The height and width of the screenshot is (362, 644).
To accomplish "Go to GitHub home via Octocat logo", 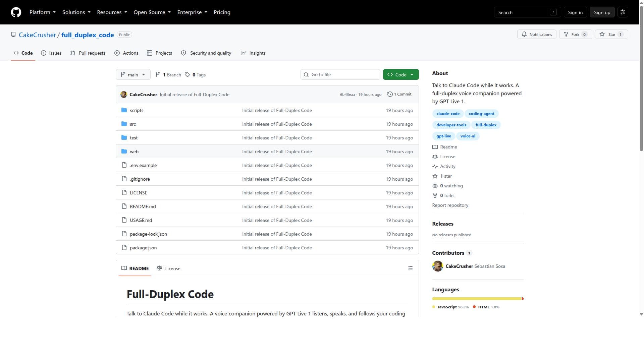I will click(x=16, y=12).
